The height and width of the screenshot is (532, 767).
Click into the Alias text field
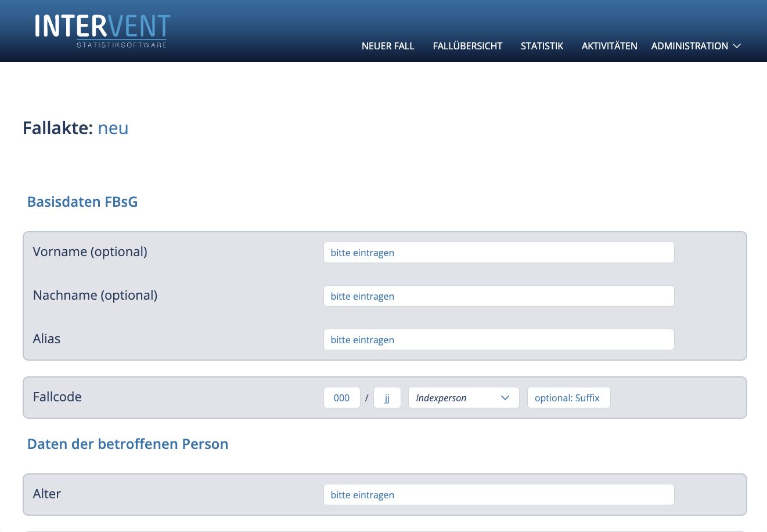pos(499,340)
